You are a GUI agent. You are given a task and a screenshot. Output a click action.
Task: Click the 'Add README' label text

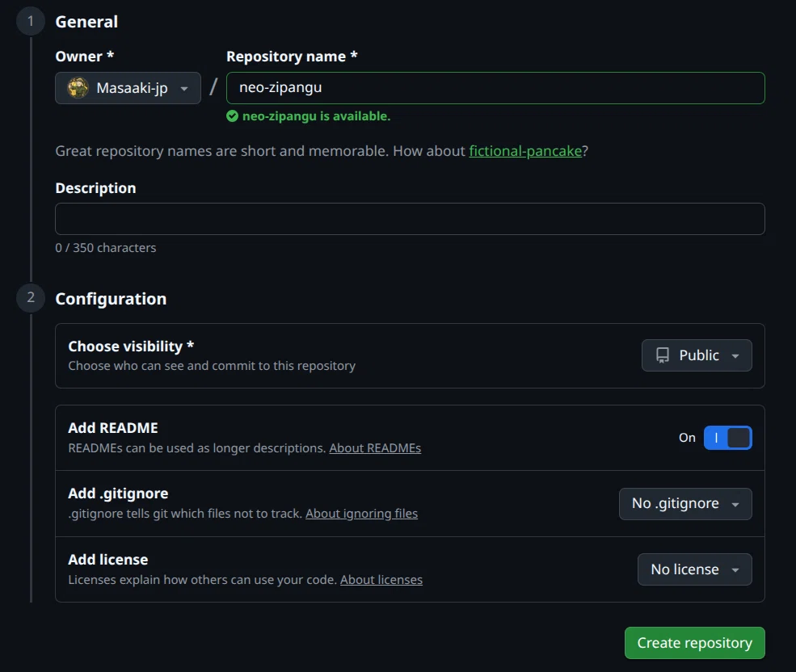coord(112,428)
